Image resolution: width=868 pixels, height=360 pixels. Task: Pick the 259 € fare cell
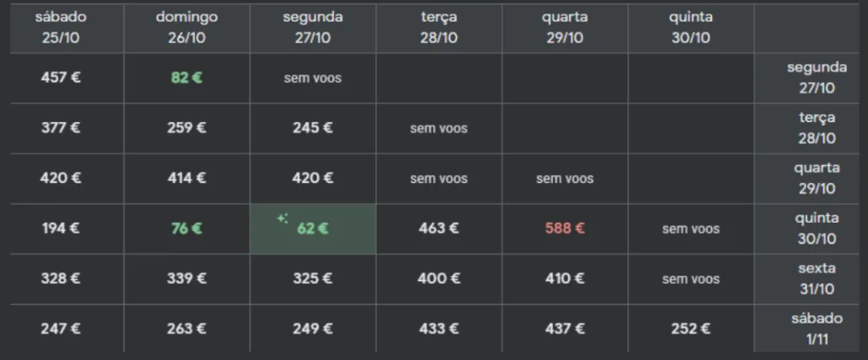(x=186, y=128)
